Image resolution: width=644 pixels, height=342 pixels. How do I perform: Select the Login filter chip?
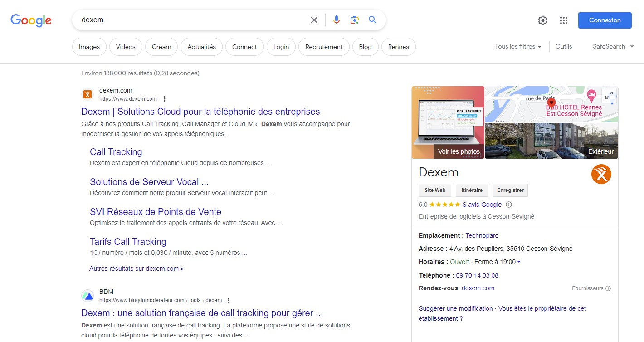coord(281,47)
